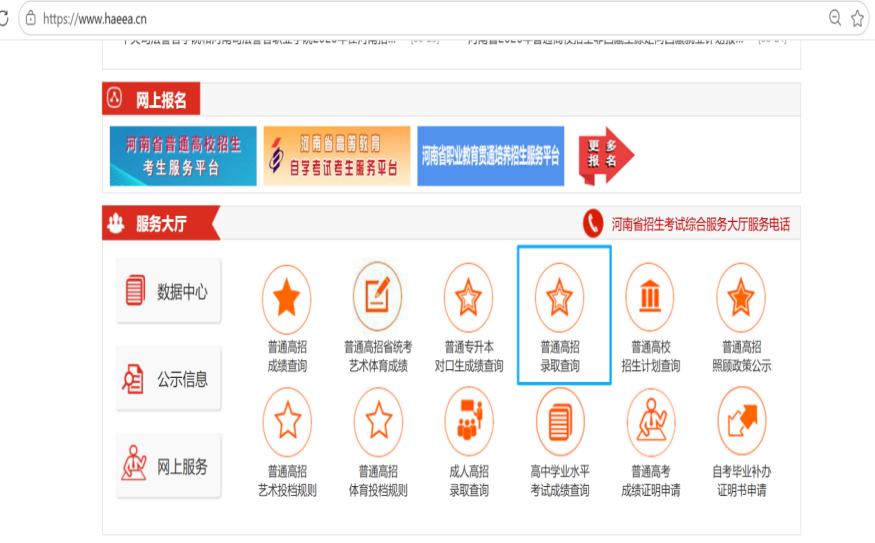875x543 pixels.
Task: Select the 网上服务 tab
Action: click(x=169, y=466)
